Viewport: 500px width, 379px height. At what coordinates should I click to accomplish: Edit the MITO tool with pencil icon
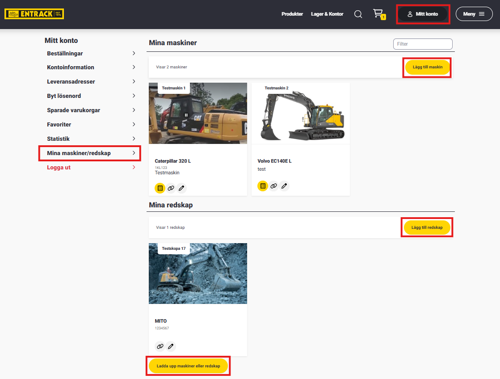(x=171, y=346)
